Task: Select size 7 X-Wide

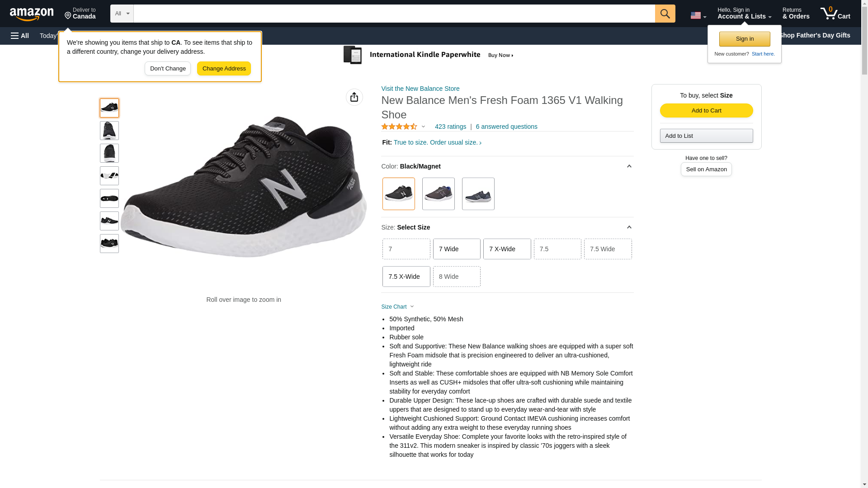Action: pyautogui.click(x=506, y=249)
